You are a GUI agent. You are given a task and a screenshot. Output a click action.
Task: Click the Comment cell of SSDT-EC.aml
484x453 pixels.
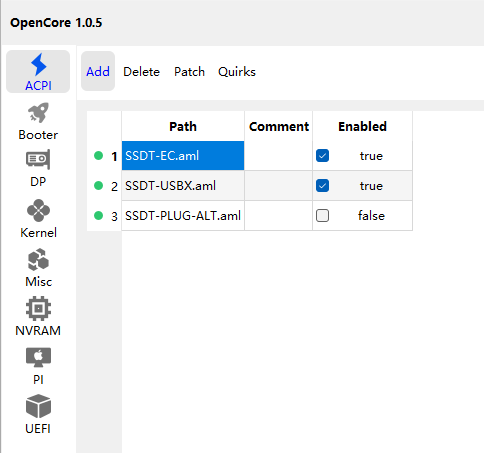point(279,156)
